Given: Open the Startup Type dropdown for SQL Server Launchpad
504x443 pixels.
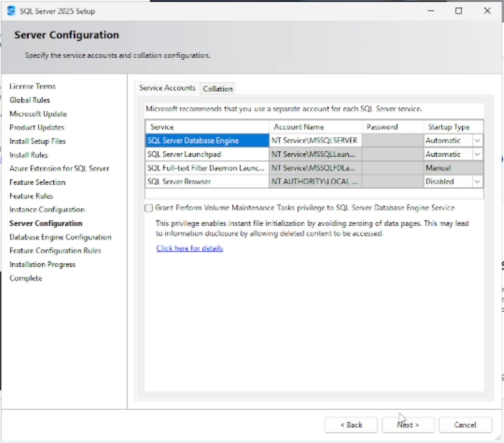Looking at the screenshot, I should point(478,154).
